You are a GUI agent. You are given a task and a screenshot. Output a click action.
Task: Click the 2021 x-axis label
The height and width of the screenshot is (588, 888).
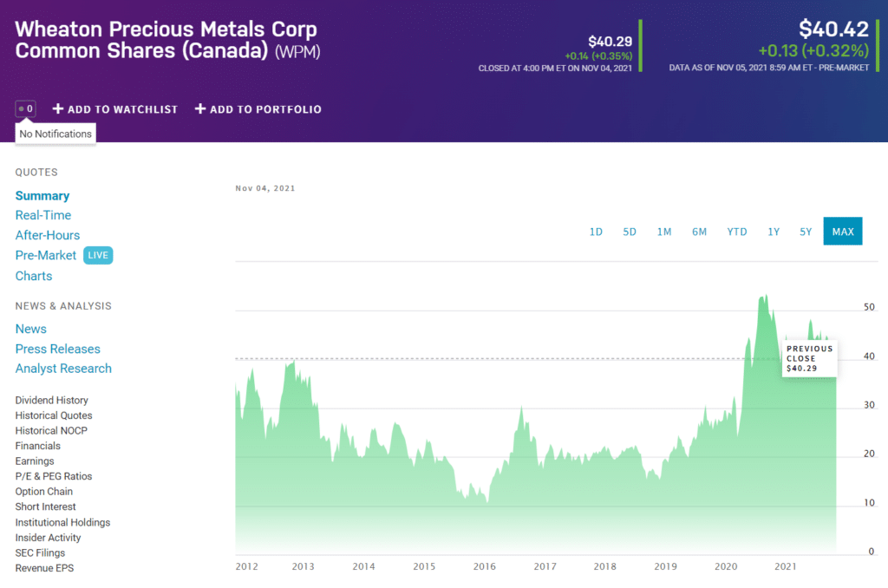[786, 566]
